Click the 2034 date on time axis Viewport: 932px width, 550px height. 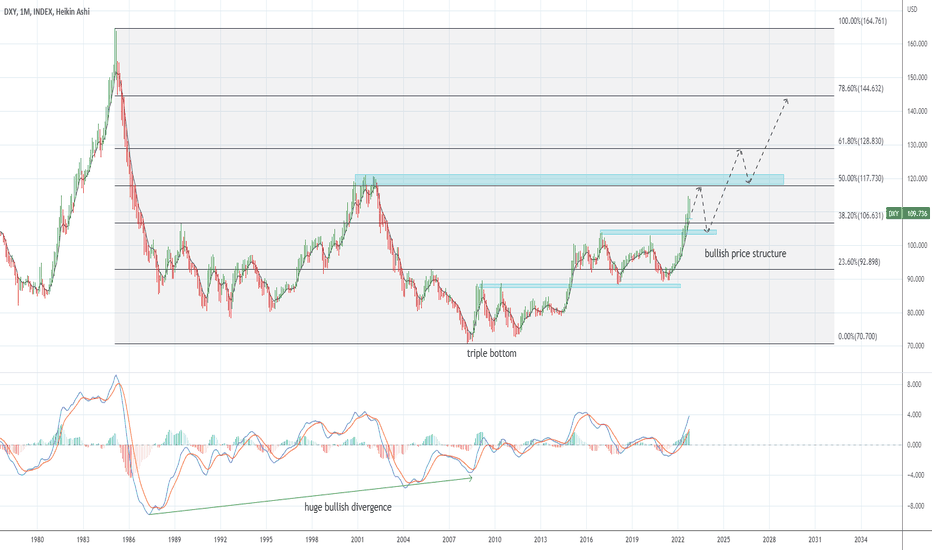861,540
